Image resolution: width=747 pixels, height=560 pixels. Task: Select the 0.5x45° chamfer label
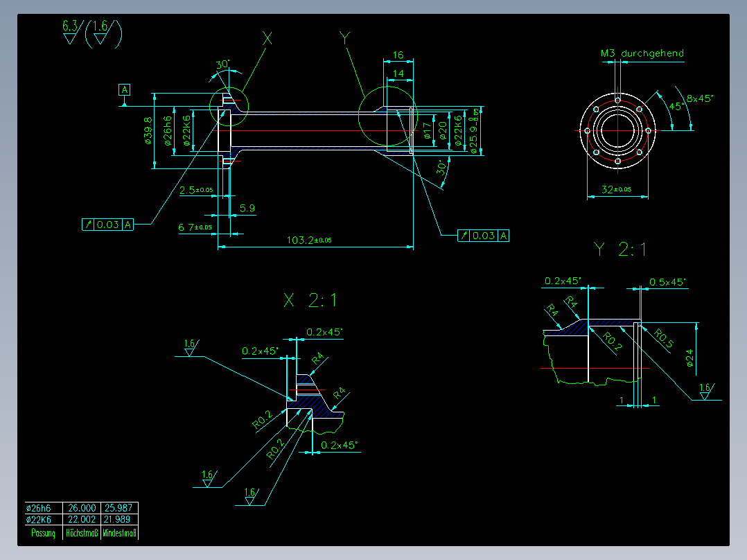(667, 282)
